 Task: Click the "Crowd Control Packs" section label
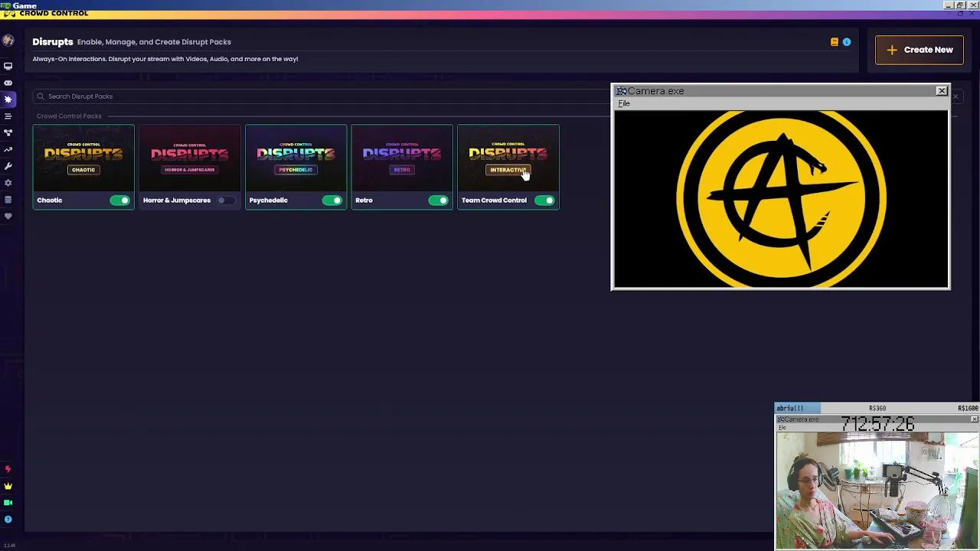[x=69, y=116]
